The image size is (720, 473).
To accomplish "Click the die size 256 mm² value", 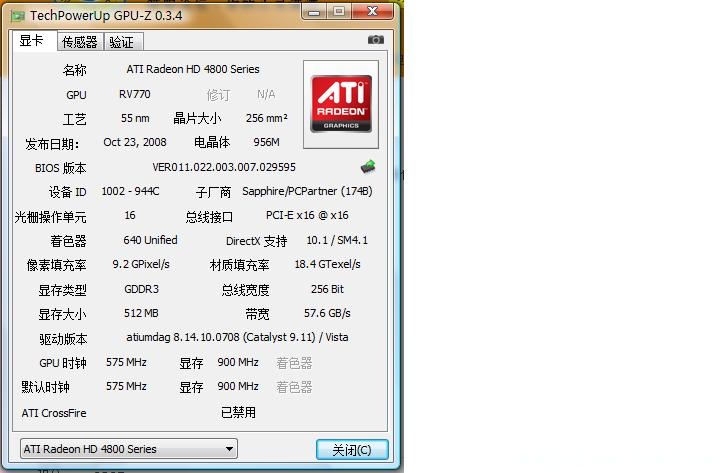I will (267, 118).
